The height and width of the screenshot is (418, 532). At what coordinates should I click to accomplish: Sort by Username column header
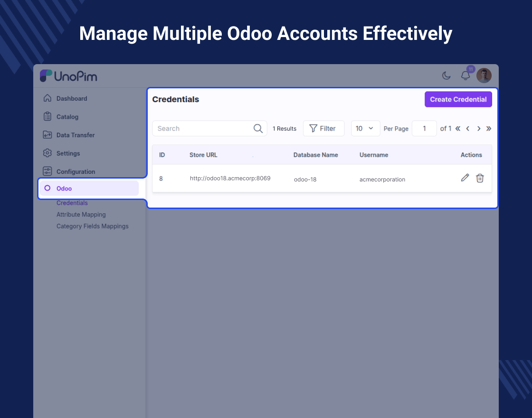tap(374, 155)
